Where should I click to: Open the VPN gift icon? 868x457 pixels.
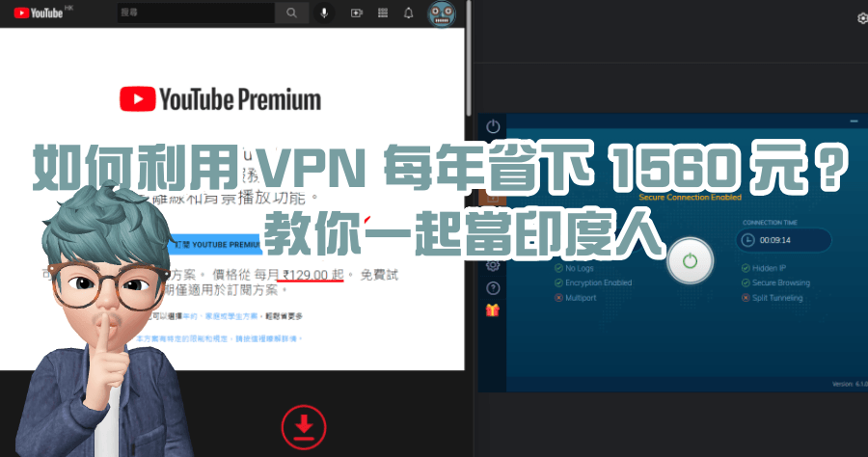[493, 310]
